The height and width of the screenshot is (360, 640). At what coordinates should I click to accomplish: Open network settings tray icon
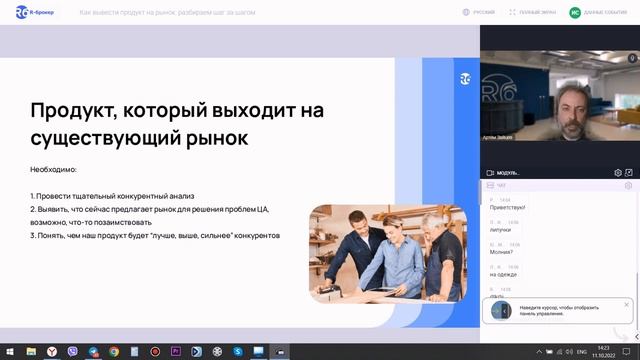(x=560, y=352)
